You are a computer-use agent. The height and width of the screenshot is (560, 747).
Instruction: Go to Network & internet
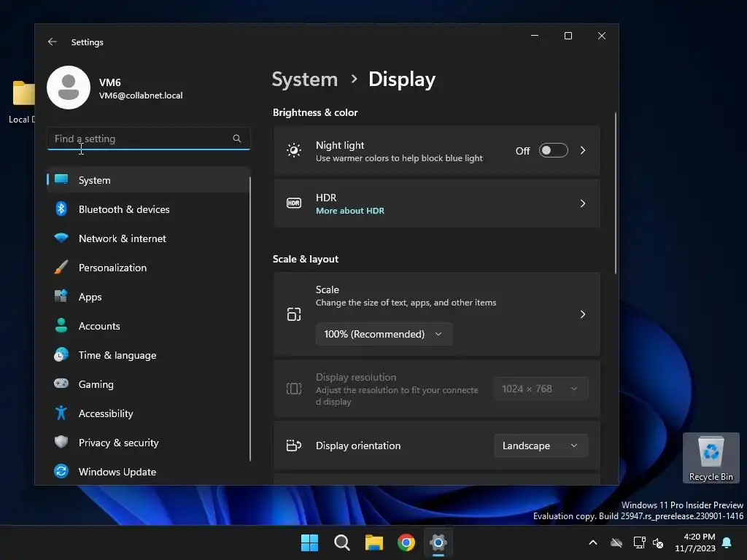tap(148, 238)
